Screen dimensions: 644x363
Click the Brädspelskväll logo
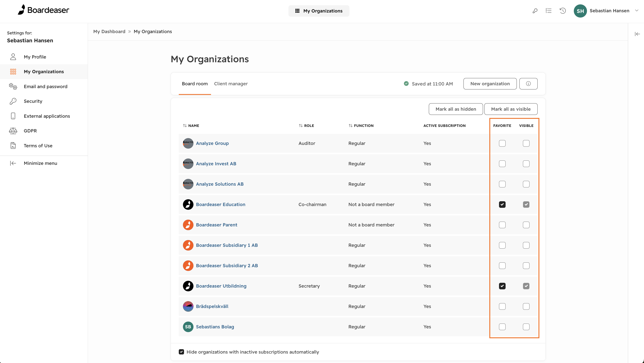click(x=188, y=306)
